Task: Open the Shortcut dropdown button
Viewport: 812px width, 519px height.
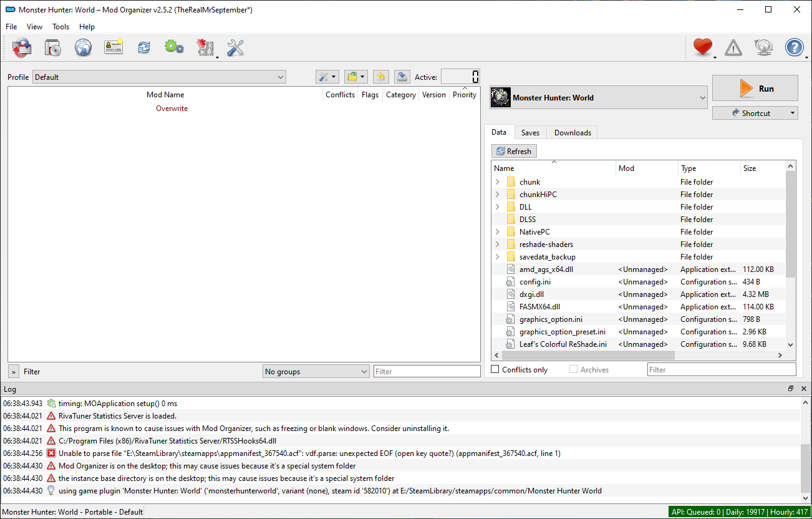Action: click(x=755, y=113)
